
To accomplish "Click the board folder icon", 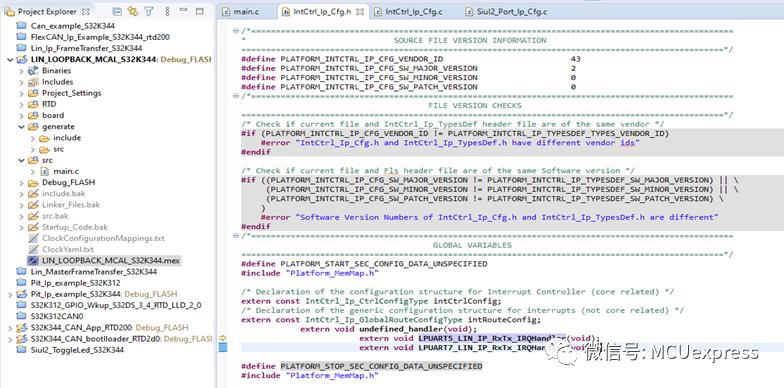I will [x=33, y=116].
